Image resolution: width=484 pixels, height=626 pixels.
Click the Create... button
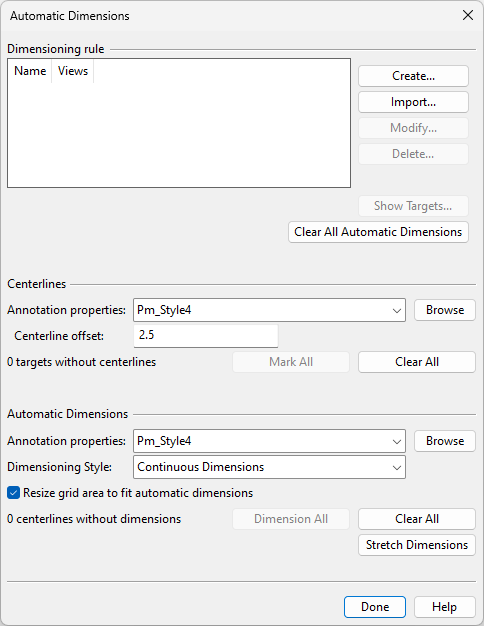click(413, 76)
